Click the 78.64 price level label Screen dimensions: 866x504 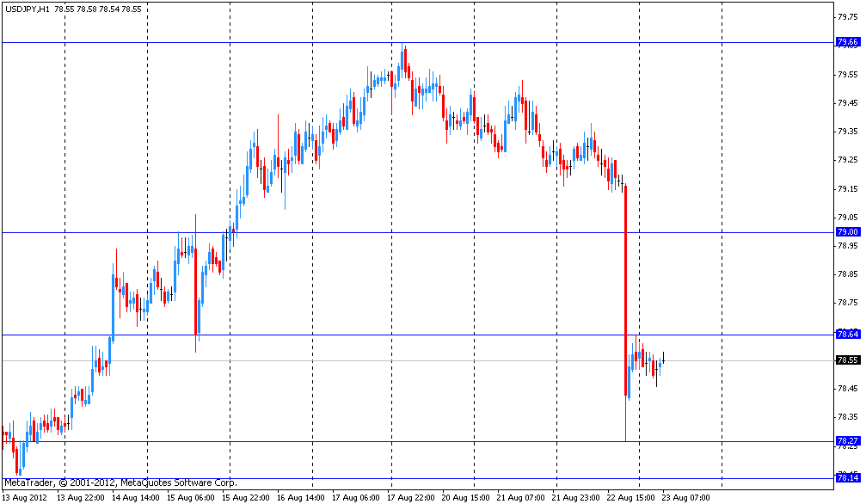(x=846, y=334)
